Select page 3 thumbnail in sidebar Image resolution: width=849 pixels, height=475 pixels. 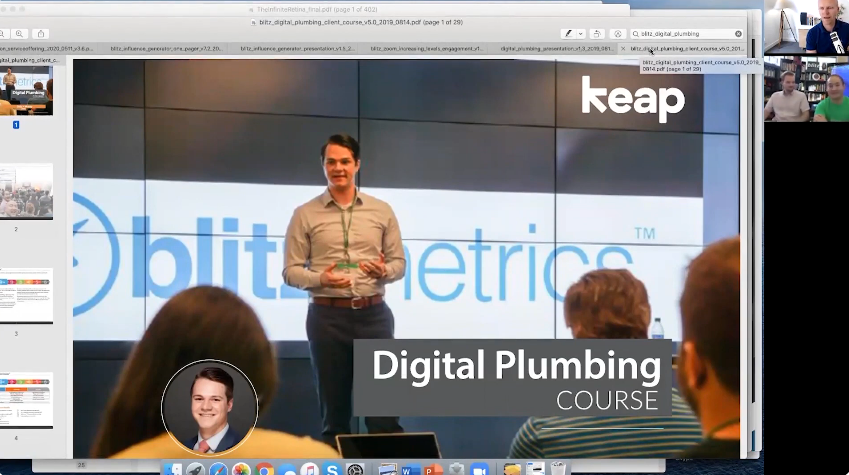(x=27, y=296)
